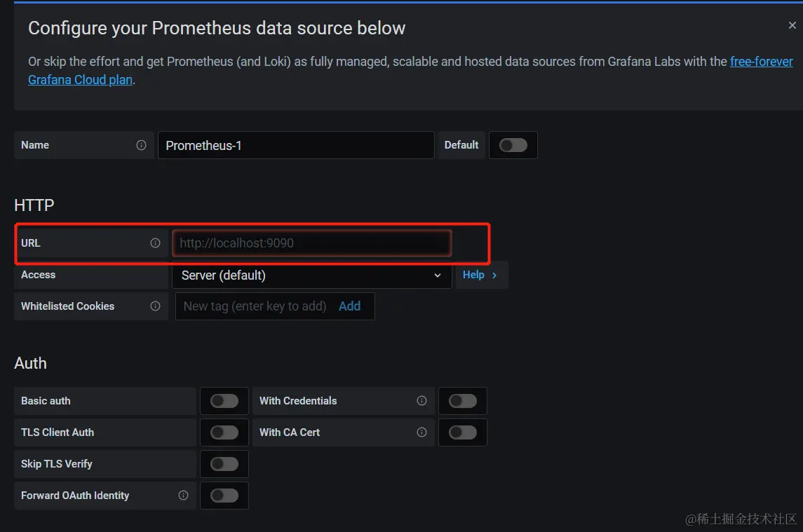
Task: Click the URL input field
Action: (311, 243)
